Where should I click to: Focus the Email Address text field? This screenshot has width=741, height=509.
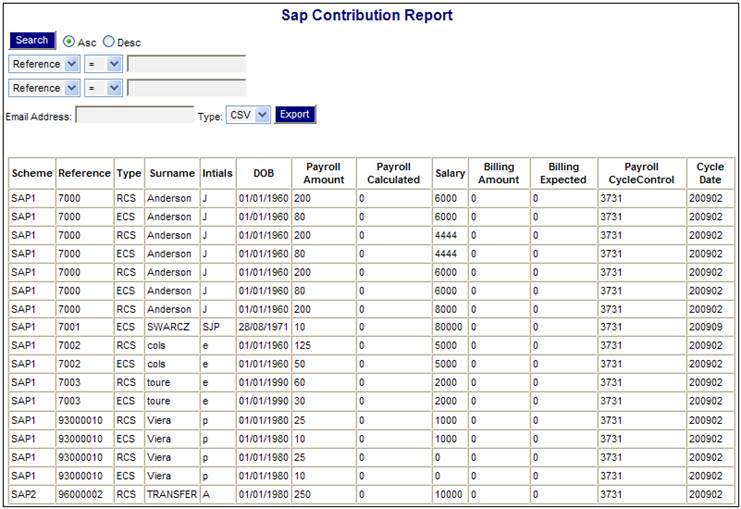point(134,116)
